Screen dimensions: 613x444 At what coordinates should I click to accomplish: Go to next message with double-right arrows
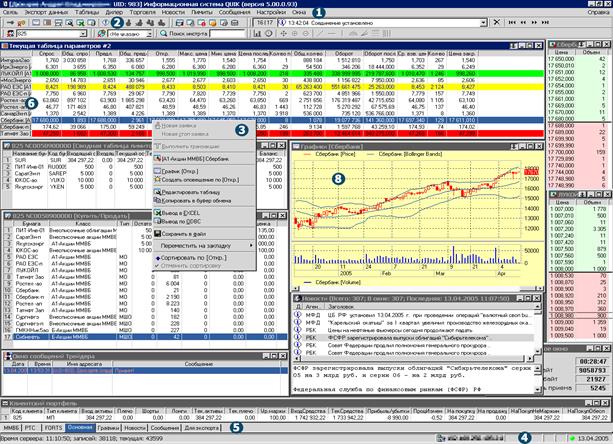pos(534,22)
